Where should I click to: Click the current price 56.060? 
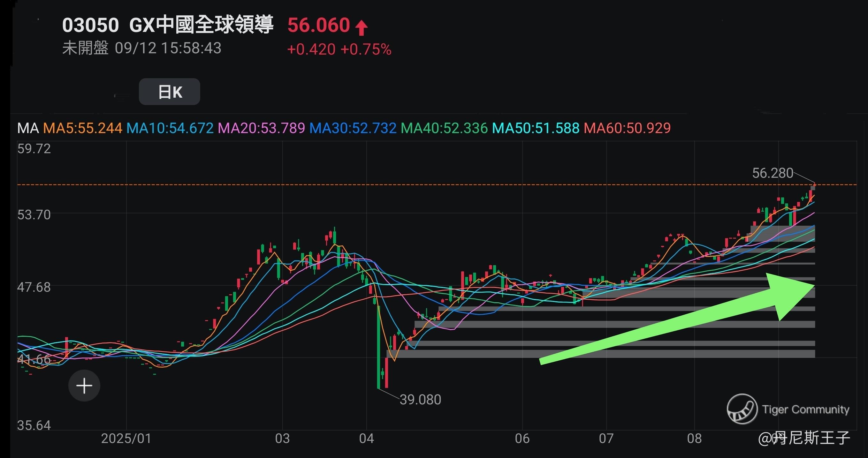(x=318, y=25)
